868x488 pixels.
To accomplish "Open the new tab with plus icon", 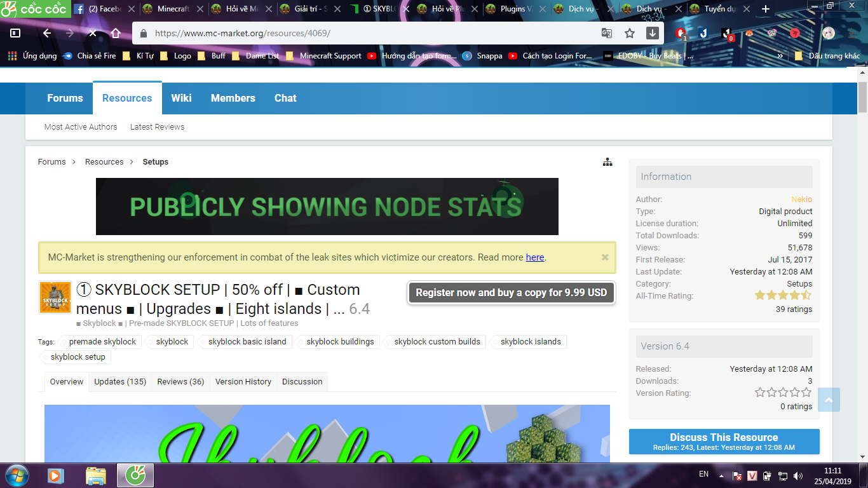I will 766,9.
